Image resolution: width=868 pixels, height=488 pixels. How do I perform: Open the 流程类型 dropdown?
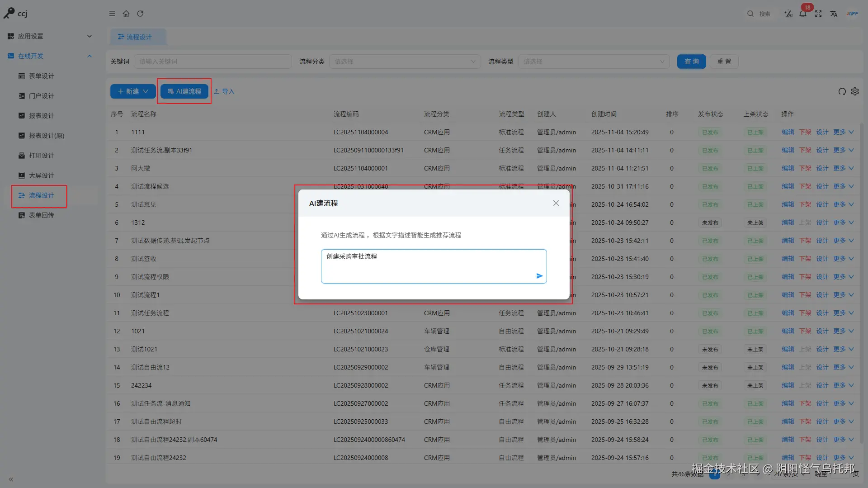tap(594, 62)
